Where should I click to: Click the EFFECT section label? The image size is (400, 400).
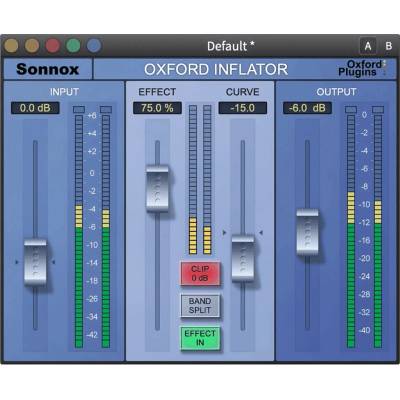[157, 92]
